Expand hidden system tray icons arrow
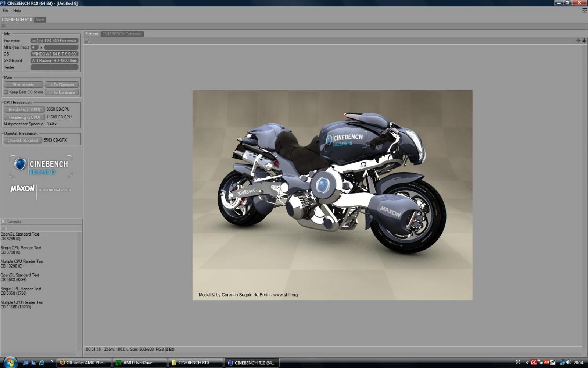This screenshot has width=588, height=368. point(527,362)
